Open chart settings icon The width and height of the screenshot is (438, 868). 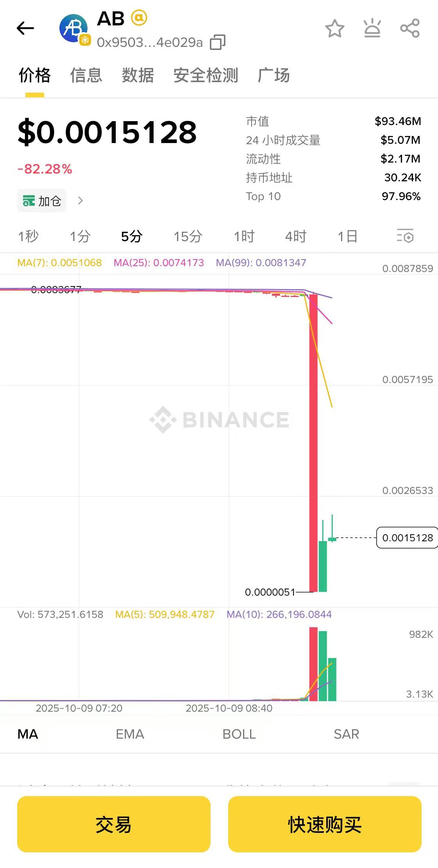pos(405,236)
